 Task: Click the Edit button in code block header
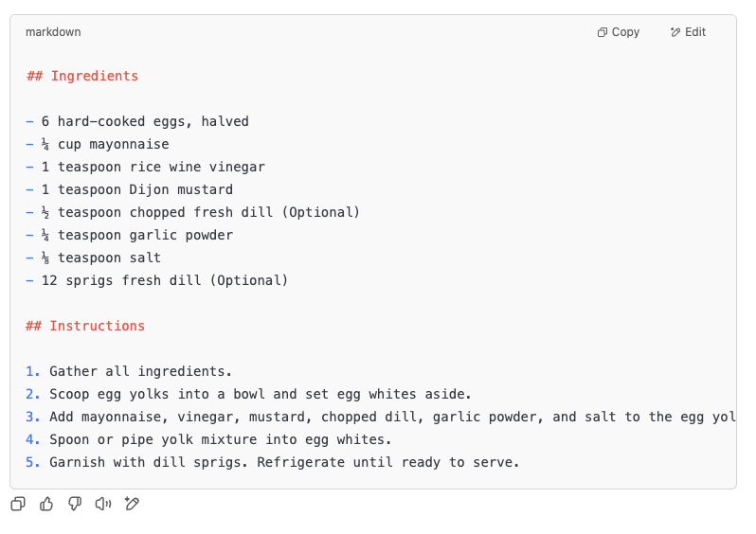tap(688, 32)
